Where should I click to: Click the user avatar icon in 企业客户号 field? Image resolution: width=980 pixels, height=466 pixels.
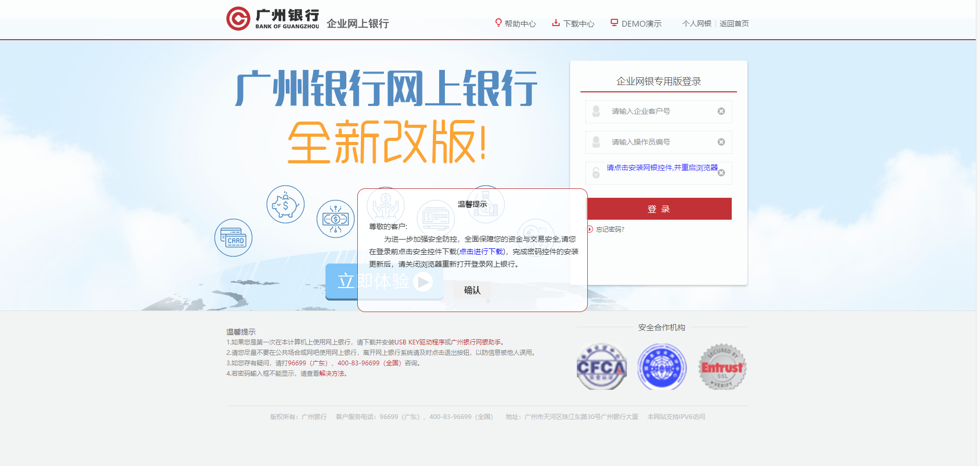tap(596, 111)
